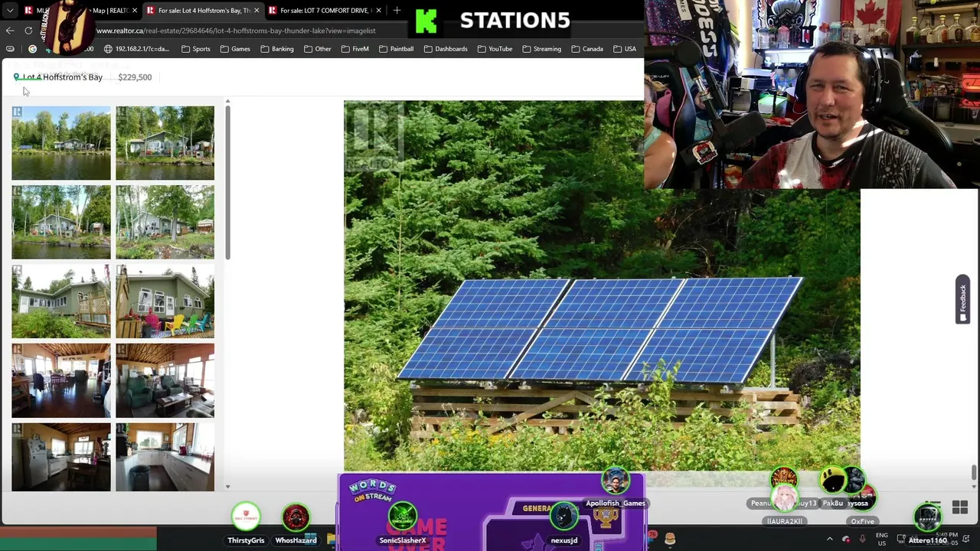Open the lakefront cottage thumbnail in the first row
This screenshot has width=980, height=551.
tap(61, 143)
